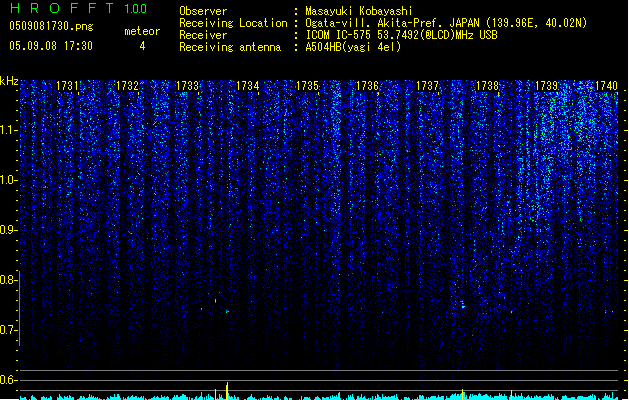Click the 1740 time marker
The height and width of the screenshot is (400, 629).
[x=606, y=86]
